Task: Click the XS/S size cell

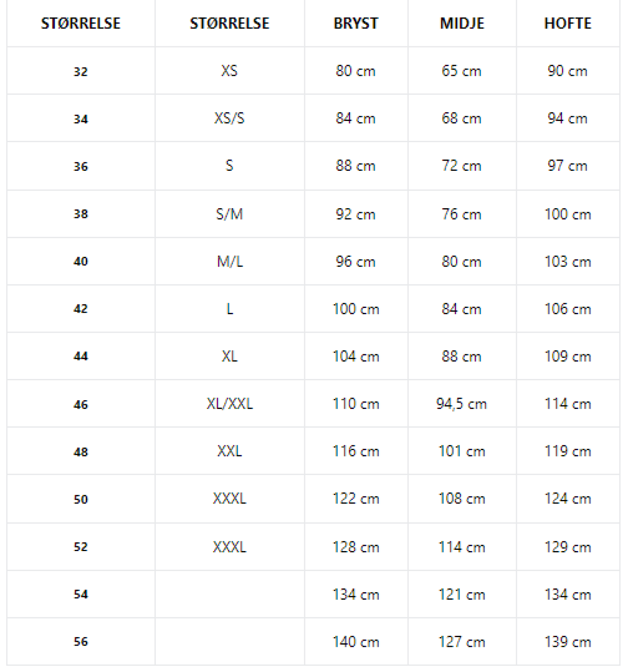Action: click(229, 118)
